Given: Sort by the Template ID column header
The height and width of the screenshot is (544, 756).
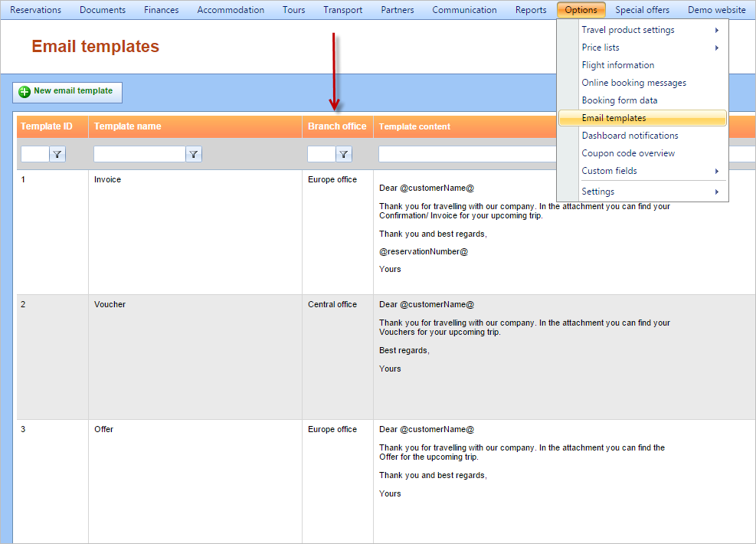Looking at the screenshot, I should [x=53, y=126].
